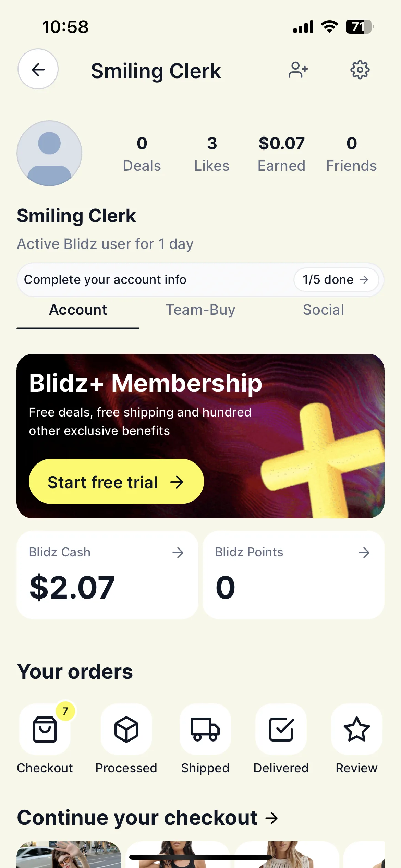This screenshot has height=868, width=401.
Task: Switch to the Team-Buy tab
Action: point(200,310)
